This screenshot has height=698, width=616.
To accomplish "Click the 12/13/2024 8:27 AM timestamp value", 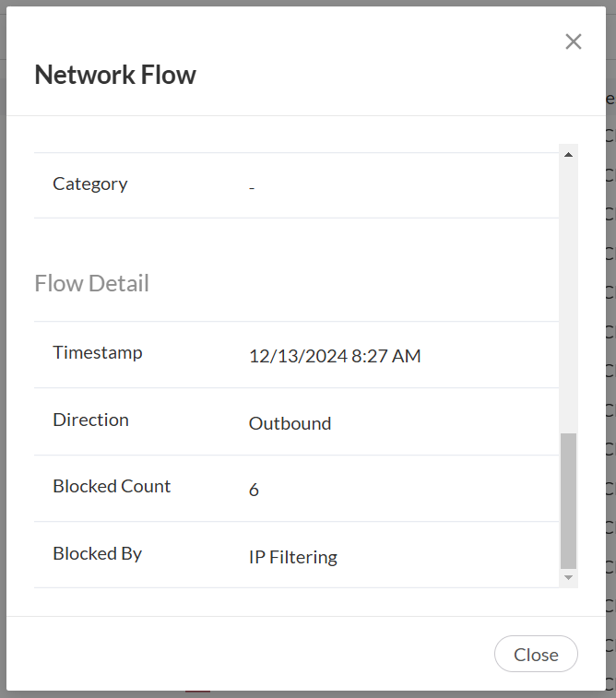I will 335,356.
